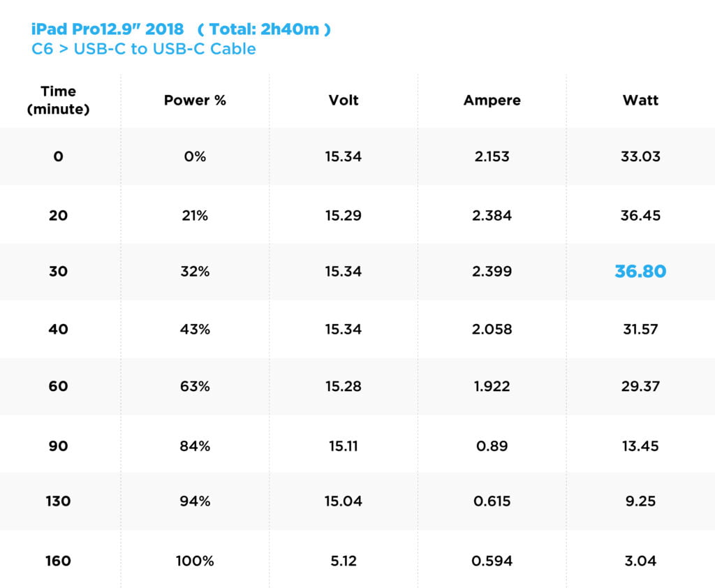Click the 5.12 volt cell
Image resolution: width=715 pixels, height=588 pixels.
(x=343, y=561)
